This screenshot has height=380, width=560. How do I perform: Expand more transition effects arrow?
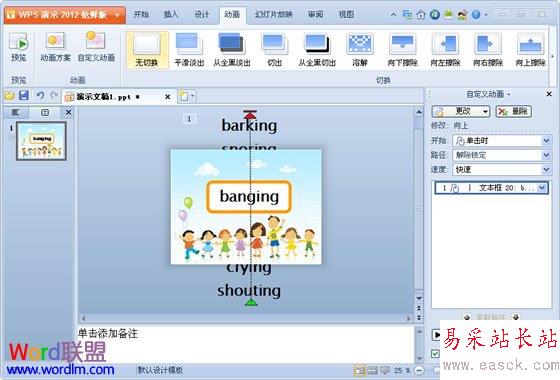point(553,56)
